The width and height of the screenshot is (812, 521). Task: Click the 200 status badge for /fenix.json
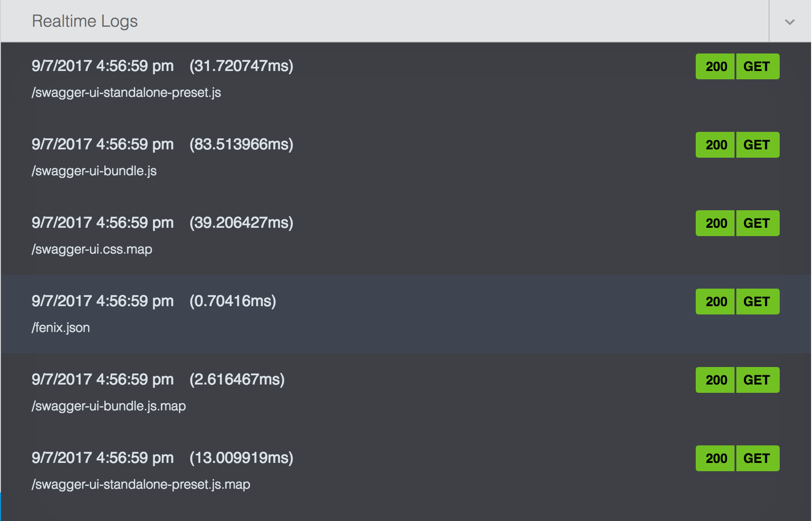coord(715,302)
